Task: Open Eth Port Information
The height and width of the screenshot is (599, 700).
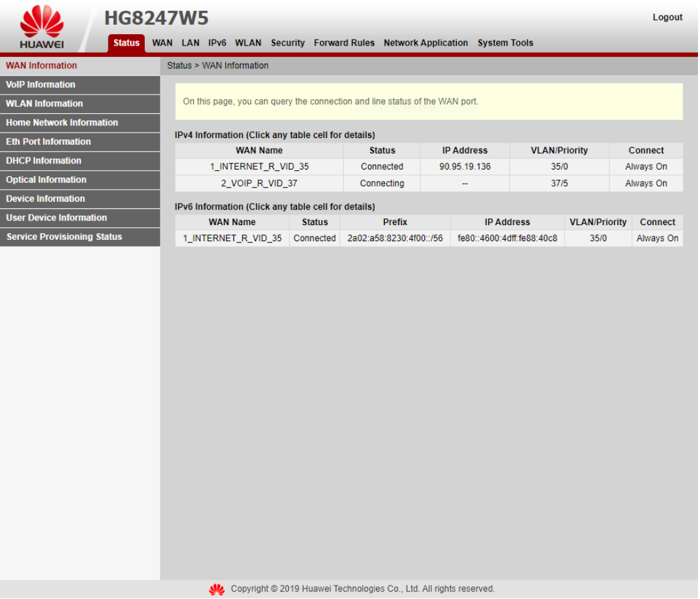Action: click(80, 142)
